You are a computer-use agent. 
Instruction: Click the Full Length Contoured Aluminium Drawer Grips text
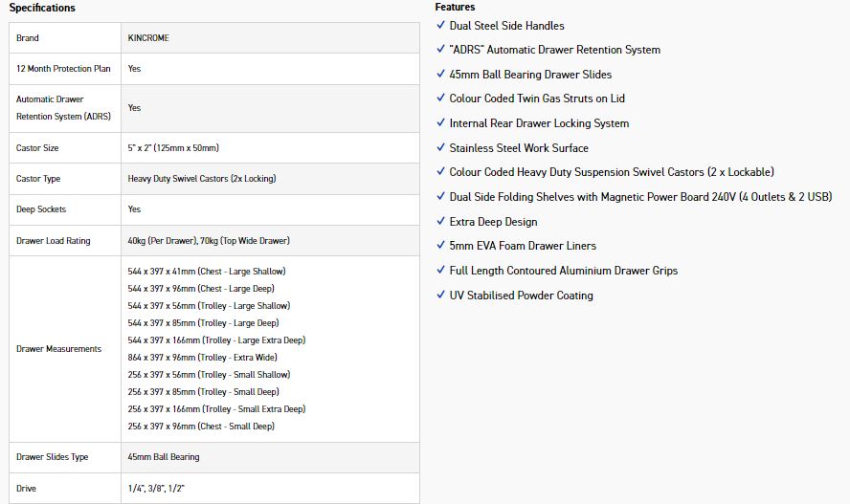563,271
